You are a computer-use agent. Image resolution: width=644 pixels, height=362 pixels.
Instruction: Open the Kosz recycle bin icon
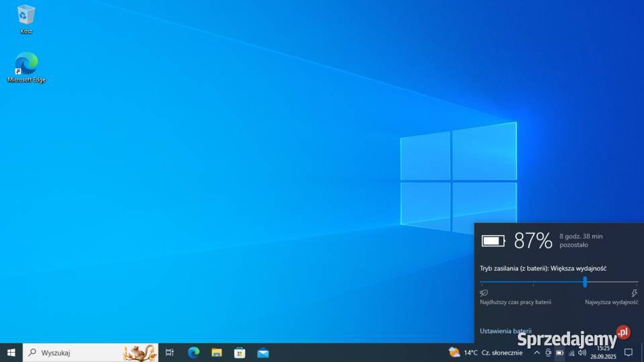(26, 16)
